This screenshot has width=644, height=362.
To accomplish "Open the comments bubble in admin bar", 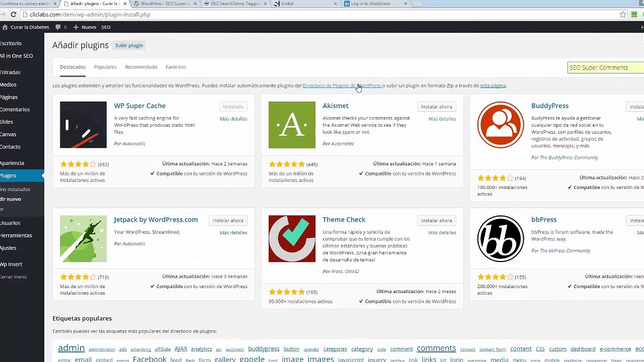I will point(58,27).
